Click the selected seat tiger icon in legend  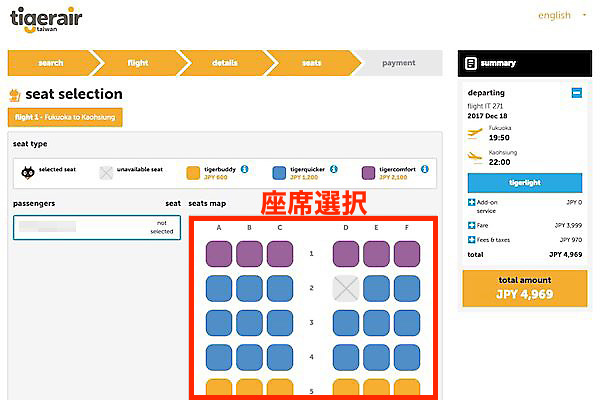[x=28, y=173]
